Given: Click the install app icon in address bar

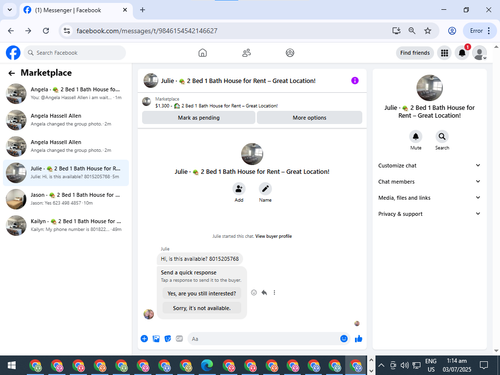Looking at the screenshot, I should [396, 31].
